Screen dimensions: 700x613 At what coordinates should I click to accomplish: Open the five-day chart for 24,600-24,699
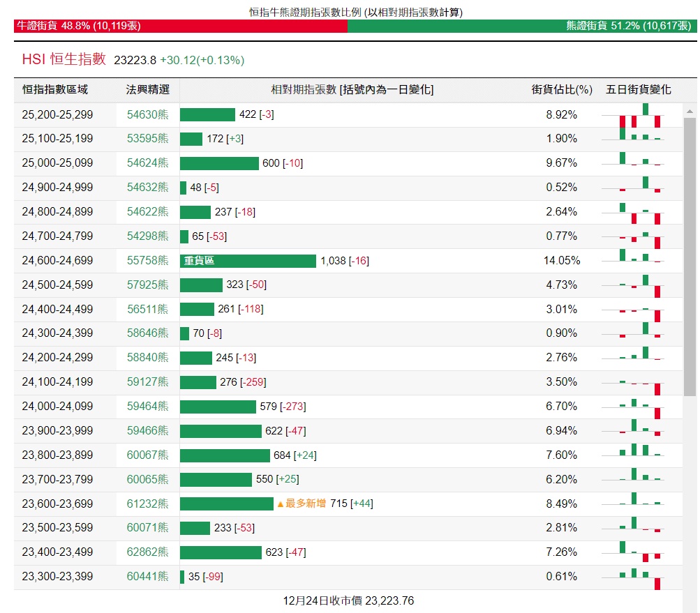coord(639,261)
